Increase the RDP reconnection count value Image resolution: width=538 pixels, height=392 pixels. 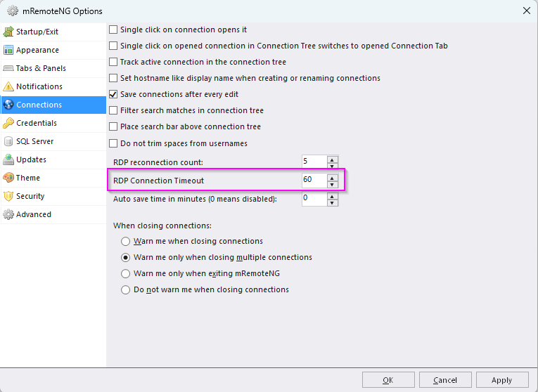[332, 159]
